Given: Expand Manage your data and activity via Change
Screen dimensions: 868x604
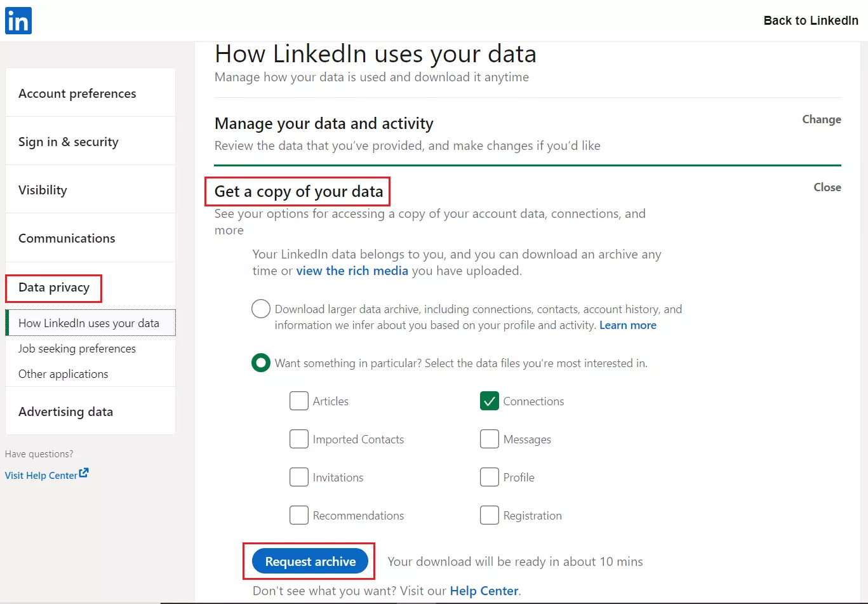Looking at the screenshot, I should (x=822, y=119).
